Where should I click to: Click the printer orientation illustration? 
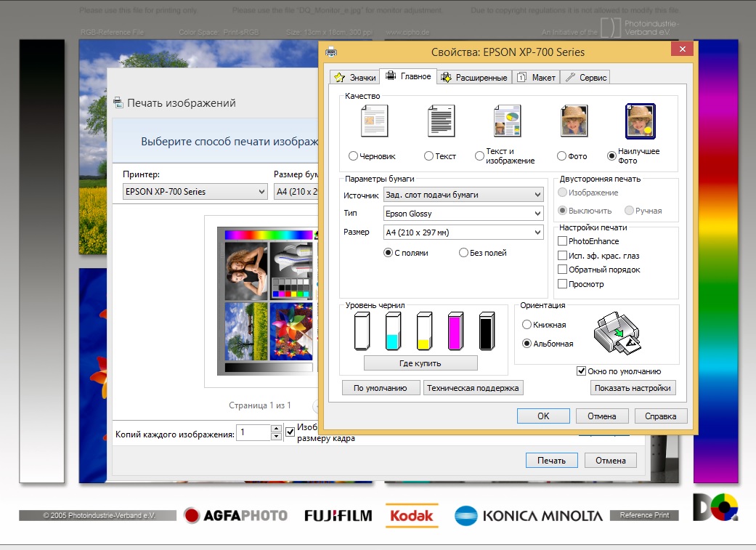point(617,333)
